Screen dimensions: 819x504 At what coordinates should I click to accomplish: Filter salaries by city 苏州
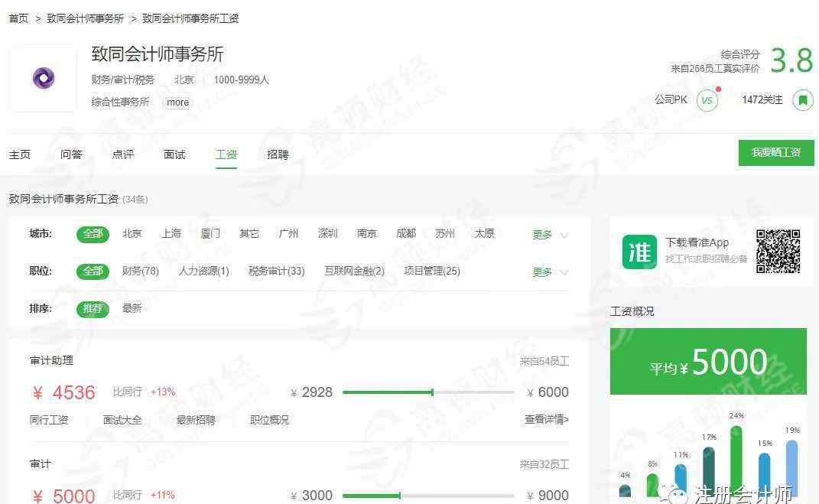(x=445, y=233)
